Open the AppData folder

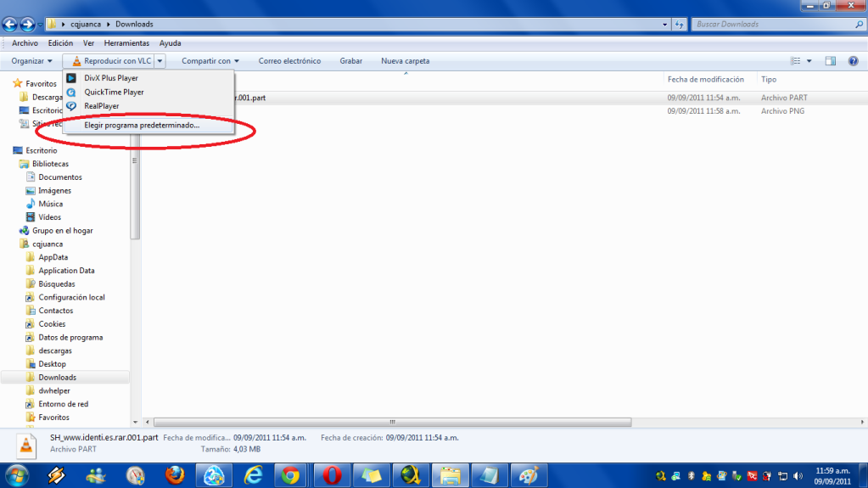click(x=47, y=257)
